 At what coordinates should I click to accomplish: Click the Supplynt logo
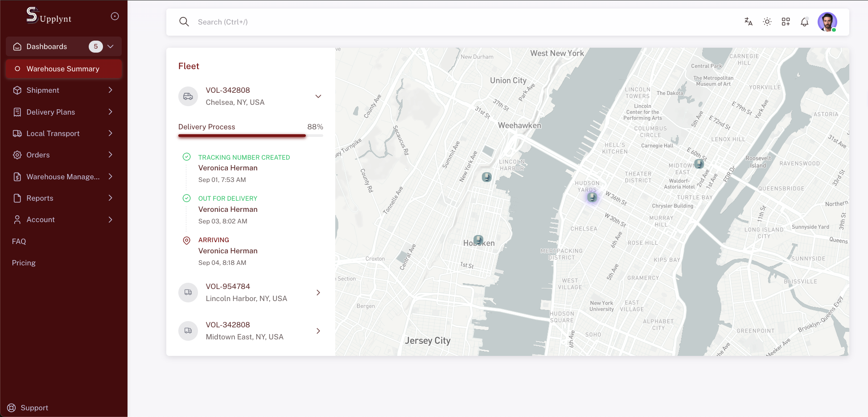click(x=49, y=16)
